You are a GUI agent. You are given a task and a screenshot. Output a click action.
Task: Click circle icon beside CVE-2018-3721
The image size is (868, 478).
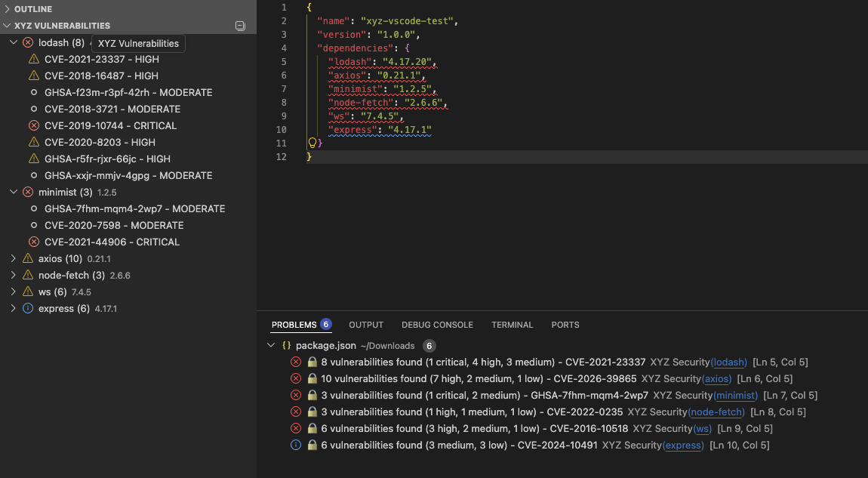(x=34, y=109)
